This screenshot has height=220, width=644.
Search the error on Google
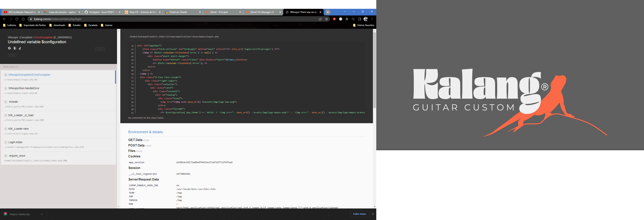(9, 48)
